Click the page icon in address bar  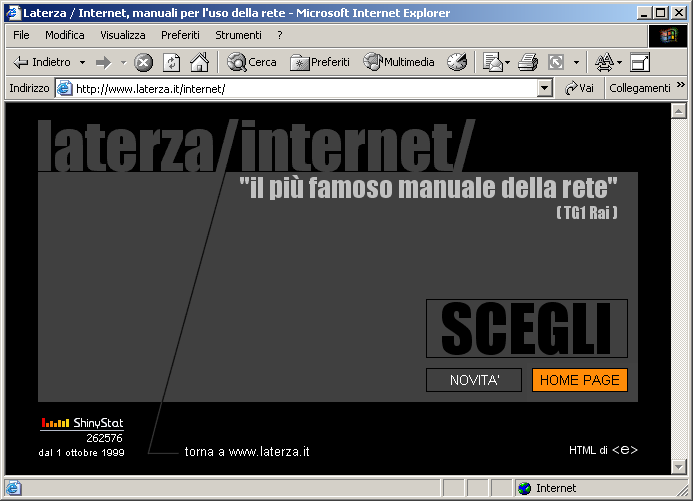pos(65,88)
